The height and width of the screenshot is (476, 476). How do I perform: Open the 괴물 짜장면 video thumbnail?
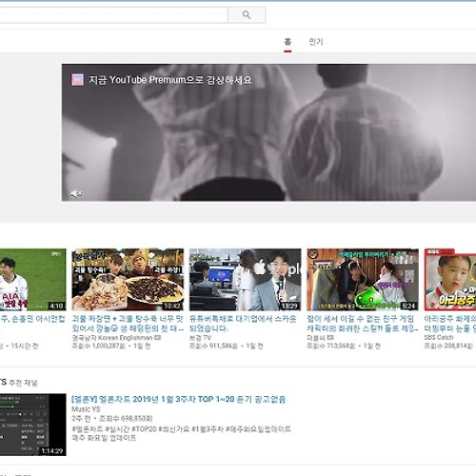[128, 279]
